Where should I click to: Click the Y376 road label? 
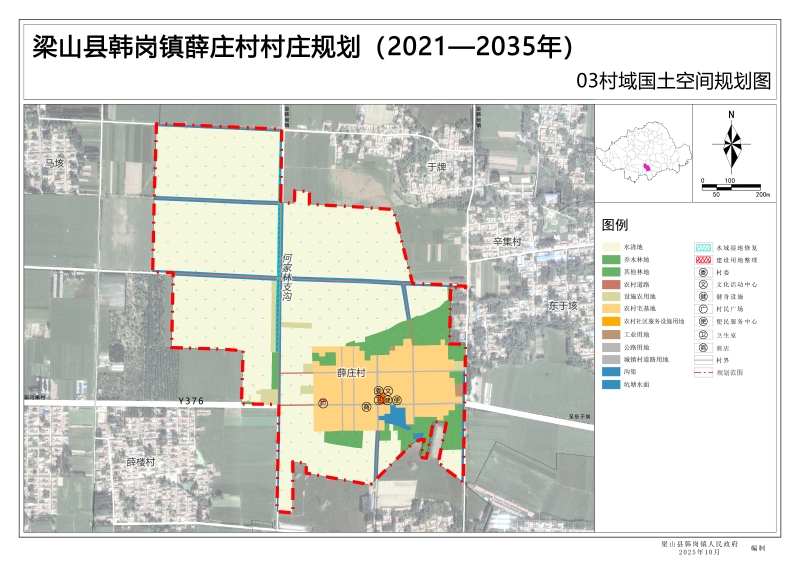tap(190, 401)
